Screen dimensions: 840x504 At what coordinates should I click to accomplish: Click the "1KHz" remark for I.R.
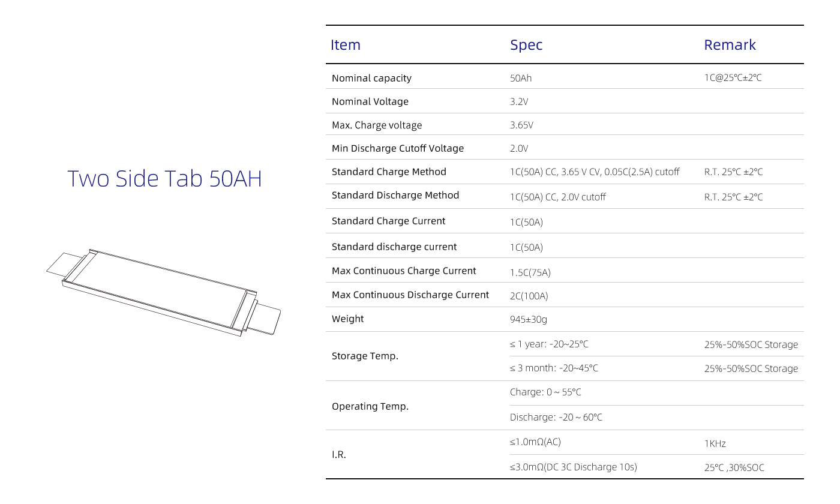point(715,443)
